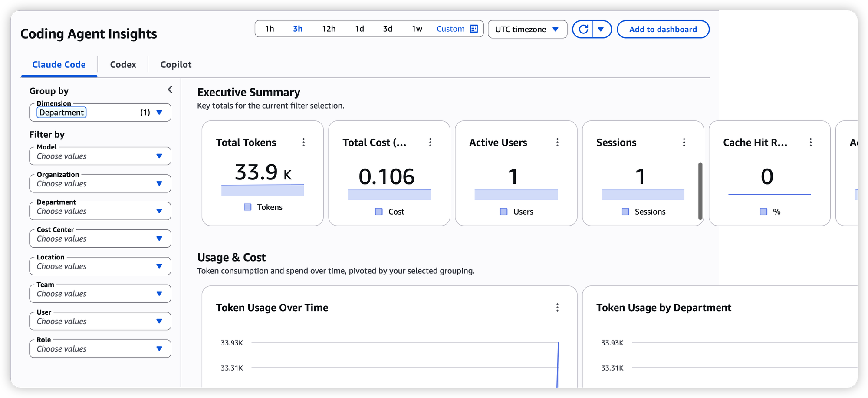Expand the Model filter dropdown
This screenshot has height=398, width=868.
point(100,156)
